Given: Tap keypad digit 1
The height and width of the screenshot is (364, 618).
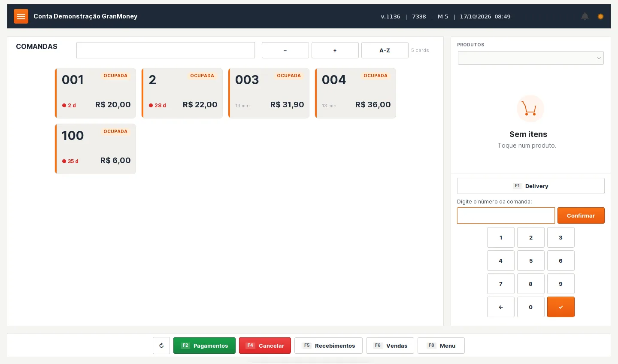Looking at the screenshot, I should 501,237.
